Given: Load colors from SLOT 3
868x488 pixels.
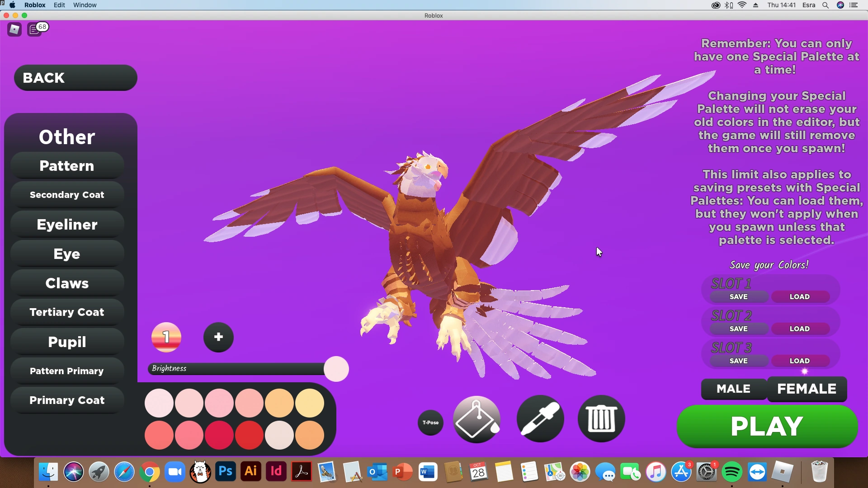Looking at the screenshot, I should (799, 361).
